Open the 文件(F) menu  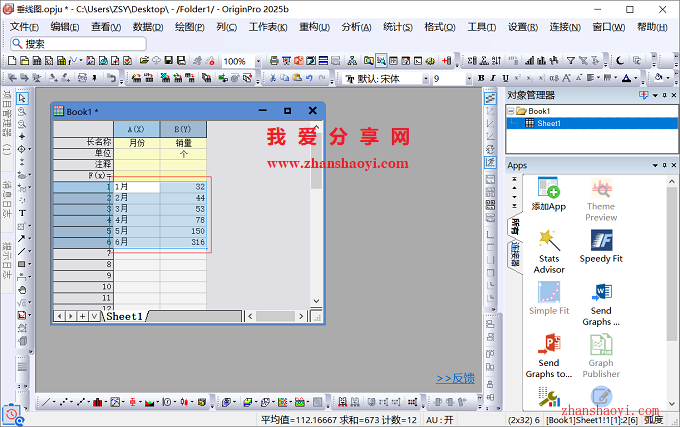click(24, 27)
